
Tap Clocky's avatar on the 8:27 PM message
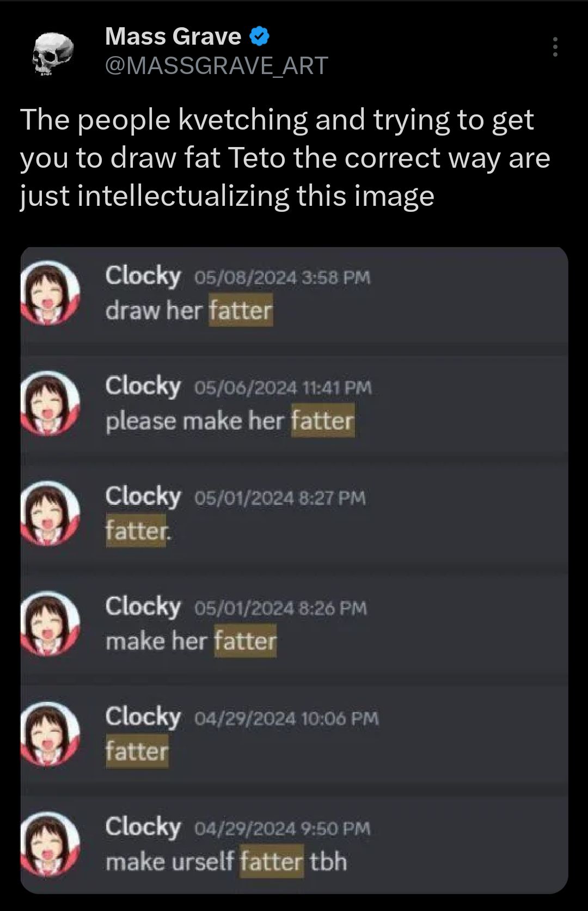point(50,513)
